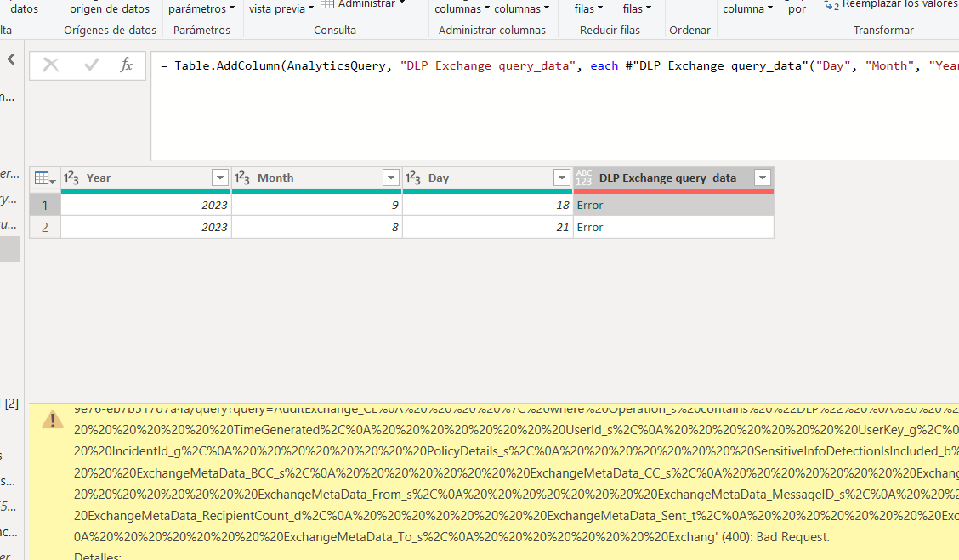Select the fx icon to insert a step

[127, 65]
